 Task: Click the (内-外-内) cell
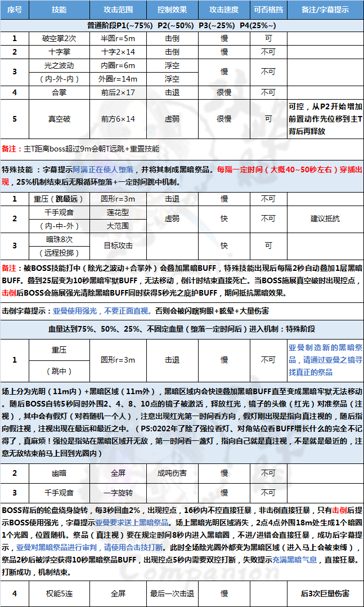point(59,79)
